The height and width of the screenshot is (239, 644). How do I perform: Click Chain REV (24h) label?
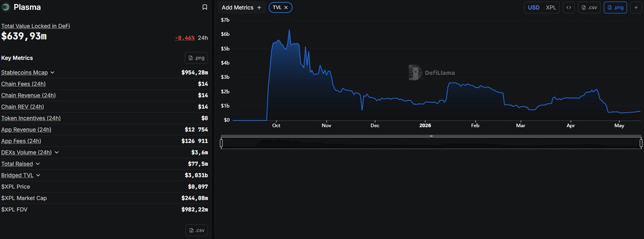point(23,107)
